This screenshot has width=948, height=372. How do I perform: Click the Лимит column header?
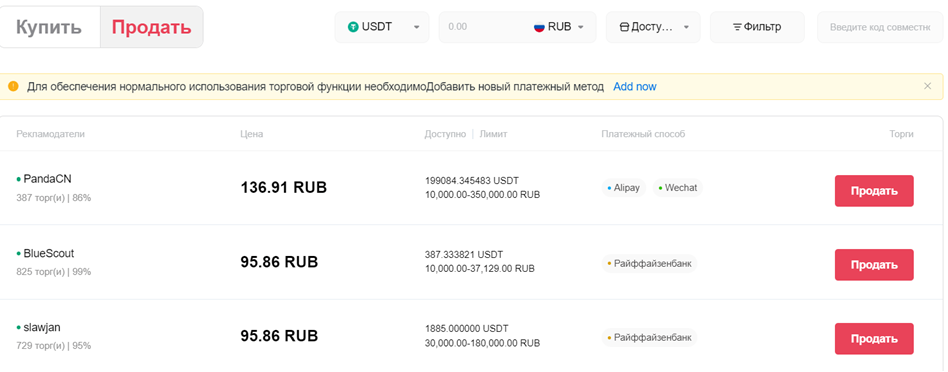(x=493, y=134)
